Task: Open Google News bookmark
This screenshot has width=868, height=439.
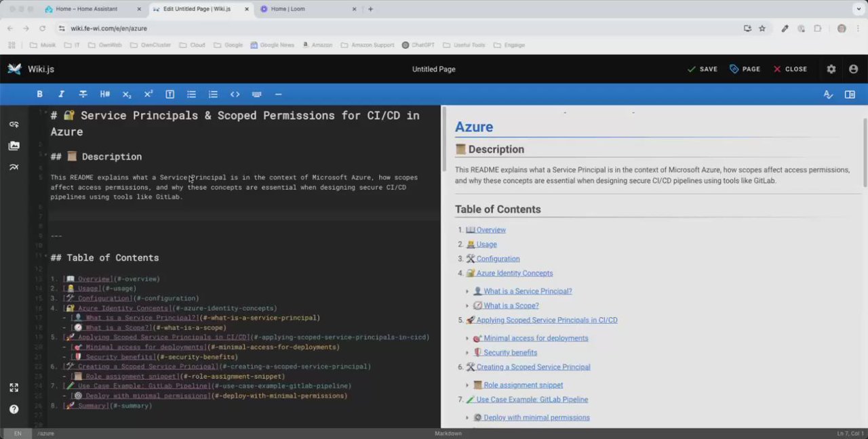Action: 272,45
